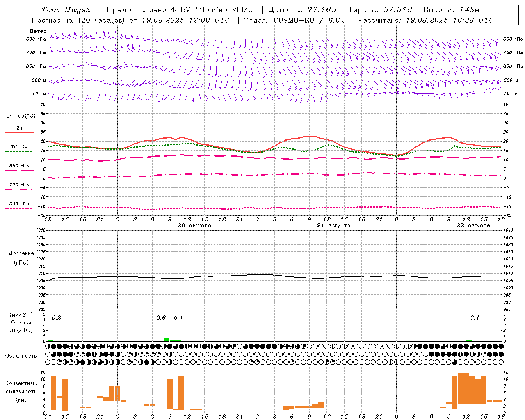Click the Осадки panel label
This screenshot has height=420, width=525.
pyautogui.click(x=21, y=322)
